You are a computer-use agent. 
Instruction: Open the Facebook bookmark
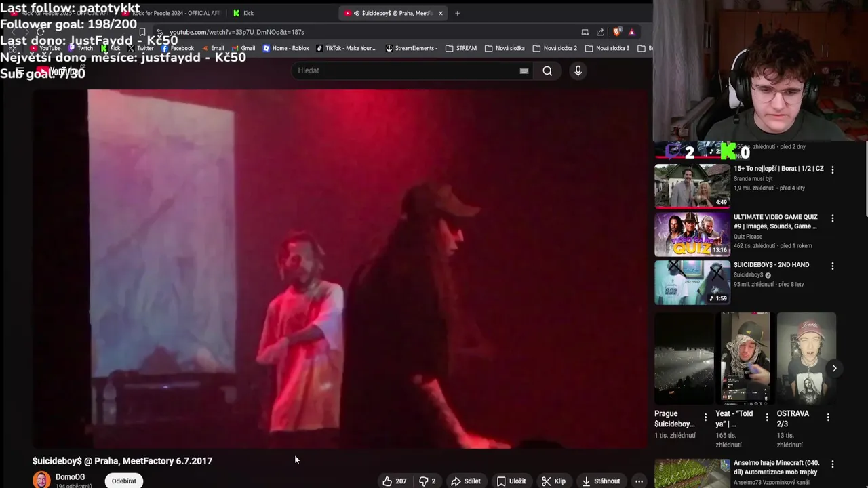point(177,48)
